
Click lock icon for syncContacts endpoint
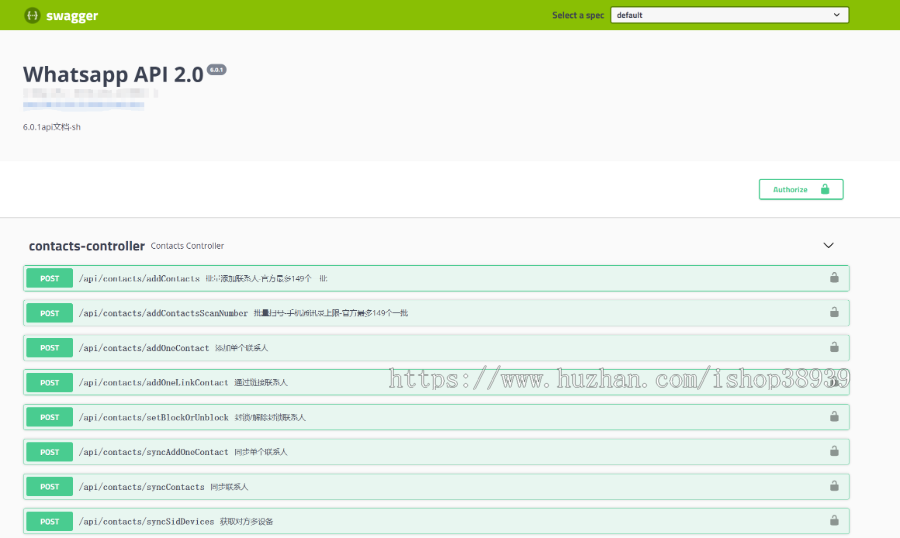pyautogui.click(x=834, y=486)
